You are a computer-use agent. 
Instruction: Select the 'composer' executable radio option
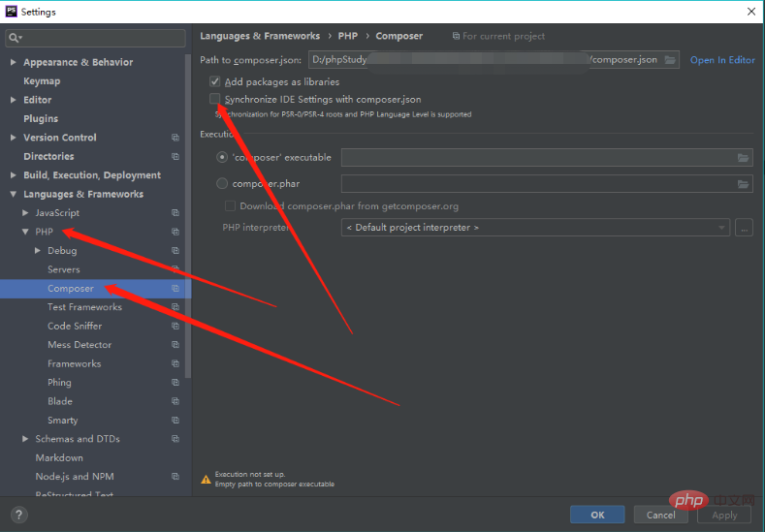pos(222,158)
